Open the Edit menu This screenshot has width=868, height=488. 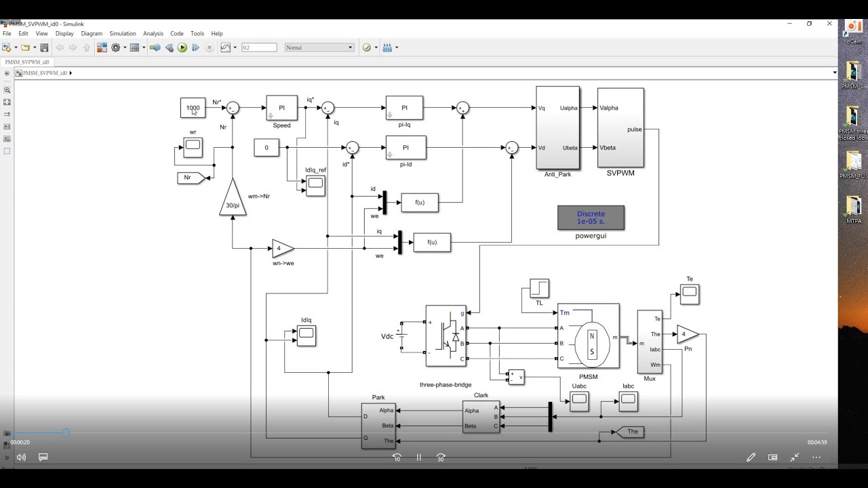23,33
